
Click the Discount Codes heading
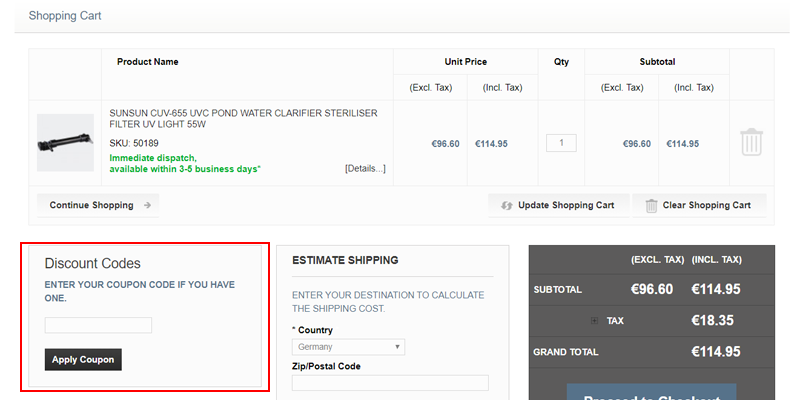[92, 264]
